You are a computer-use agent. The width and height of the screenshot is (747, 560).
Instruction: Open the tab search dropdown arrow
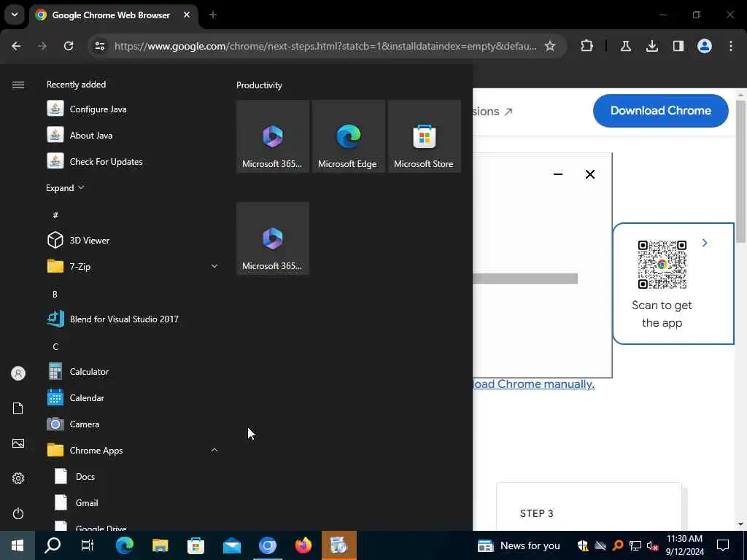15,15
